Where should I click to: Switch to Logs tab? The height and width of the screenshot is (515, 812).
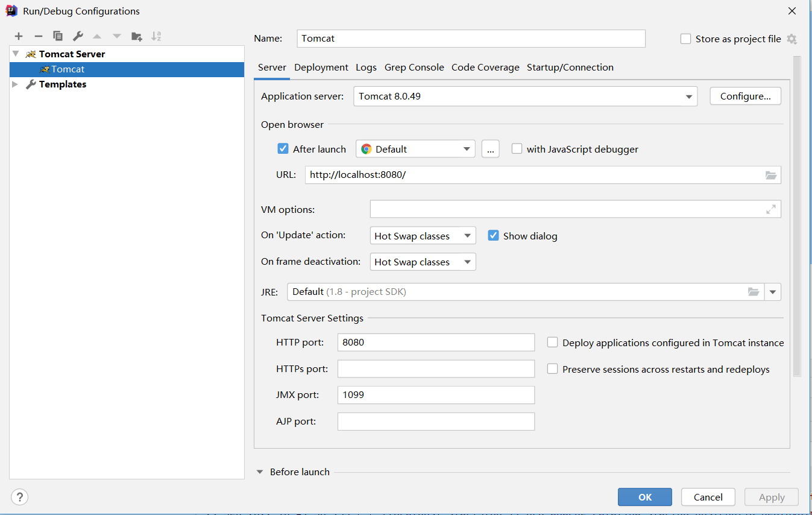point(366,68)
